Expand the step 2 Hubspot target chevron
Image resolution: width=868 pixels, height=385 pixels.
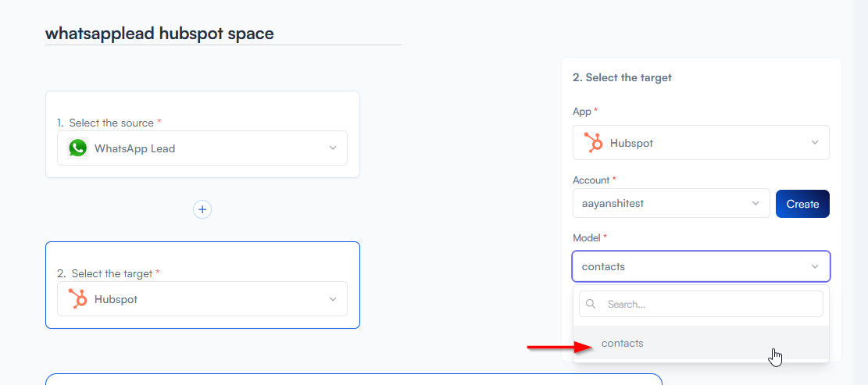pos(333,299)
